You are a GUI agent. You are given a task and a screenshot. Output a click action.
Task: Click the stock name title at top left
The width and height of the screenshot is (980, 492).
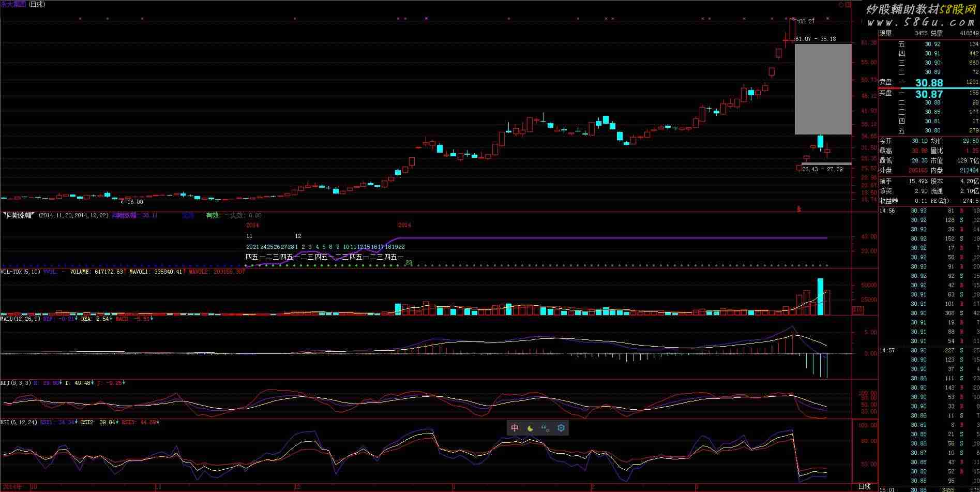coord(13,4)
